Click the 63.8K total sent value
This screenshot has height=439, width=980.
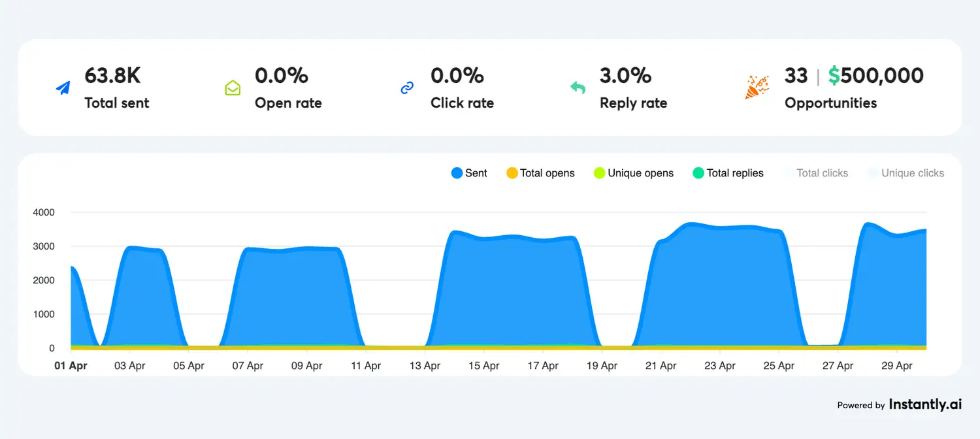112,76
